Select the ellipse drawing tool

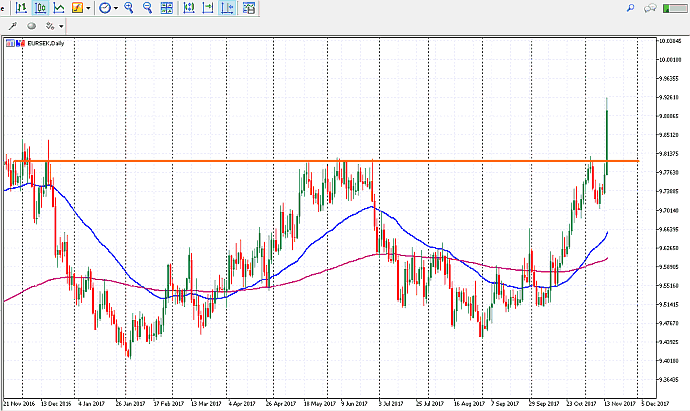tap(31, 25)
